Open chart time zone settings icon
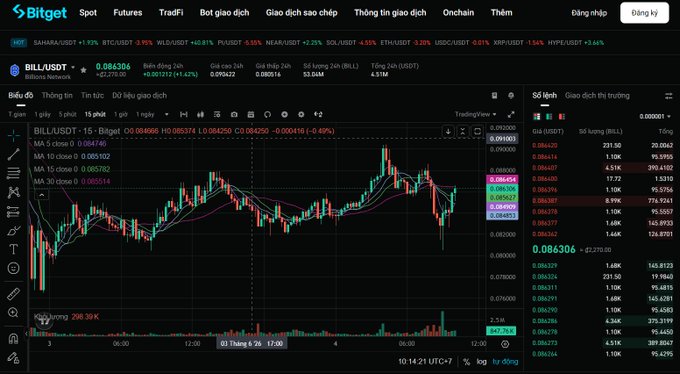 (505, 344)
